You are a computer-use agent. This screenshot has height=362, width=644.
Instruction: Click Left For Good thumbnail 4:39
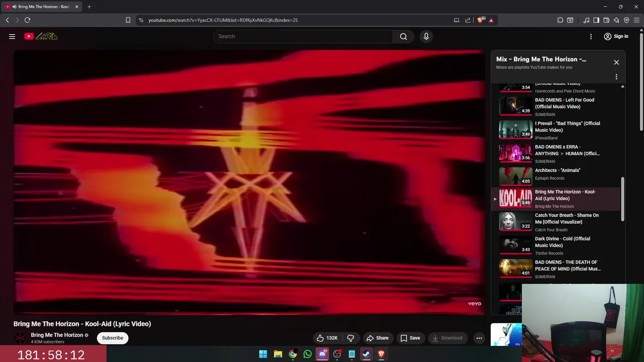515,106
